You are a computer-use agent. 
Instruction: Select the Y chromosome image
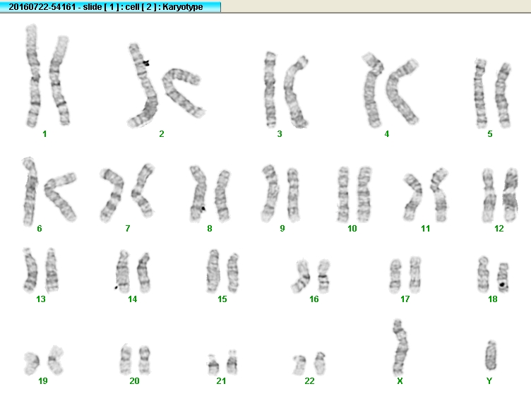tap(491, 355)
